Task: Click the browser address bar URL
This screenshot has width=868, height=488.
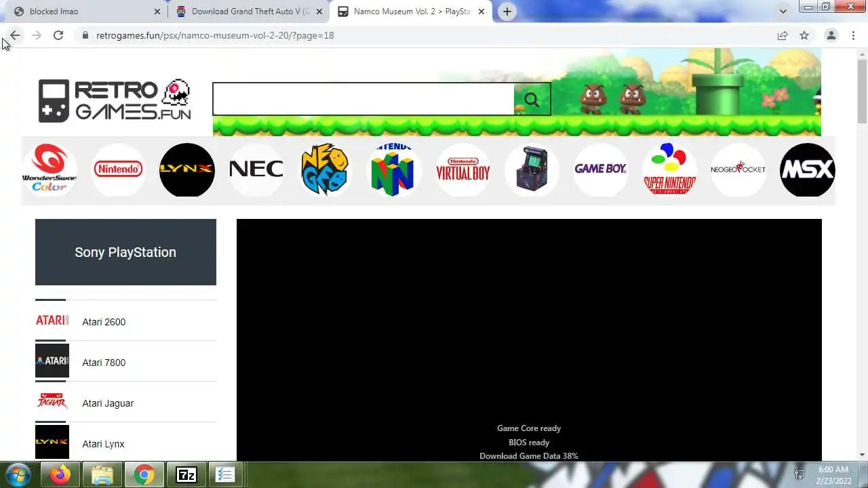Action: coord(215,35)
